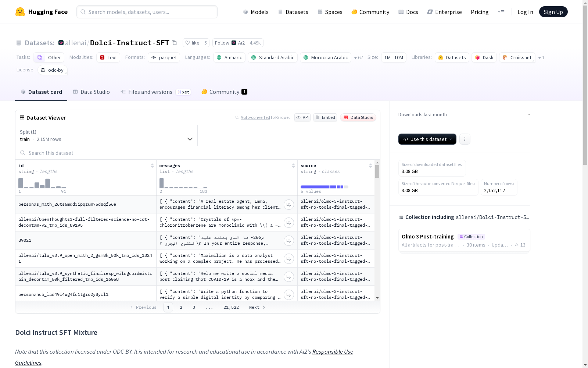Select the Dask library tag
The image size is (588, 368).
coord(484,57)
